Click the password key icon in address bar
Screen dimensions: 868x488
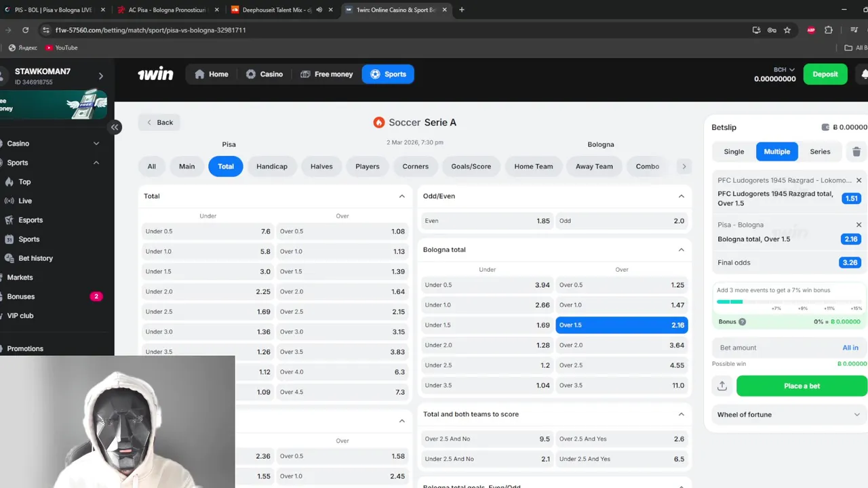(x=772, y=30)
